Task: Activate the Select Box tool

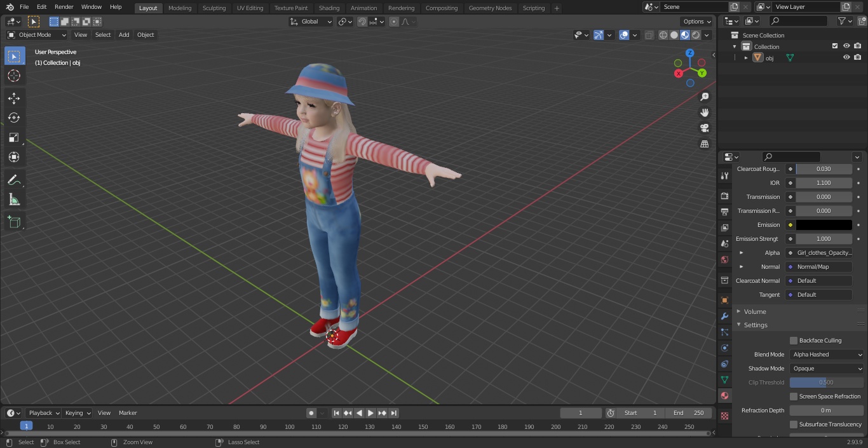Action: (14, 57)
